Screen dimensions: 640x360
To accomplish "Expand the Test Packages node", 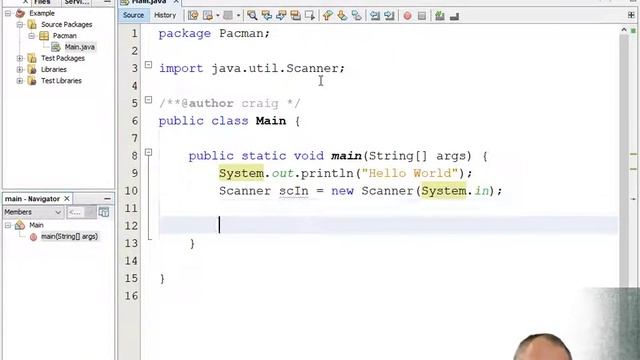I will click(20, 58).
